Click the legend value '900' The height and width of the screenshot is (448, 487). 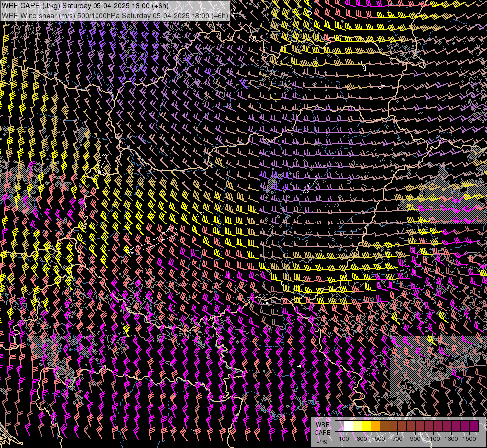click(x=415, y=439)
